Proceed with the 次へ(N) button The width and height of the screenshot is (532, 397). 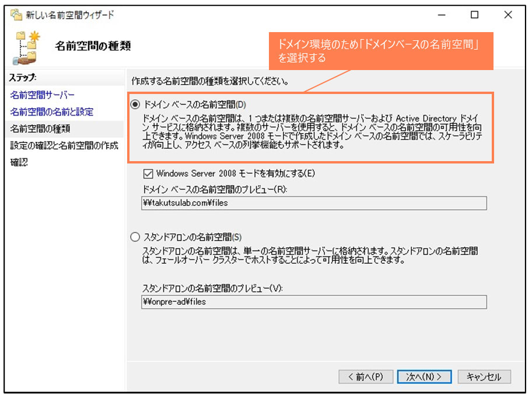tap(424, 377)
